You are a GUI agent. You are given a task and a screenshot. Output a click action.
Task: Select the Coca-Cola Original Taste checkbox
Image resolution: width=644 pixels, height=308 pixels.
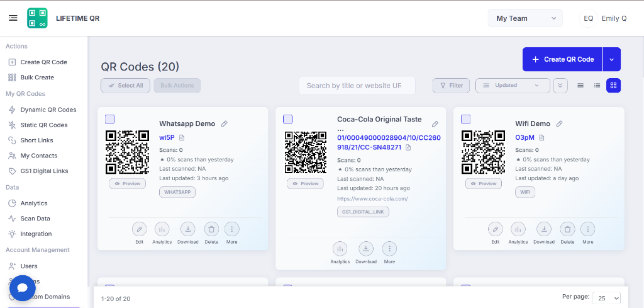(x=287, y=119)
